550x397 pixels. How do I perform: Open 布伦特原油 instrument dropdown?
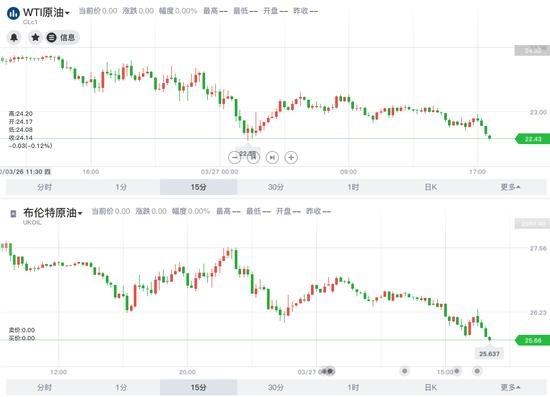[x=53, y=213]
